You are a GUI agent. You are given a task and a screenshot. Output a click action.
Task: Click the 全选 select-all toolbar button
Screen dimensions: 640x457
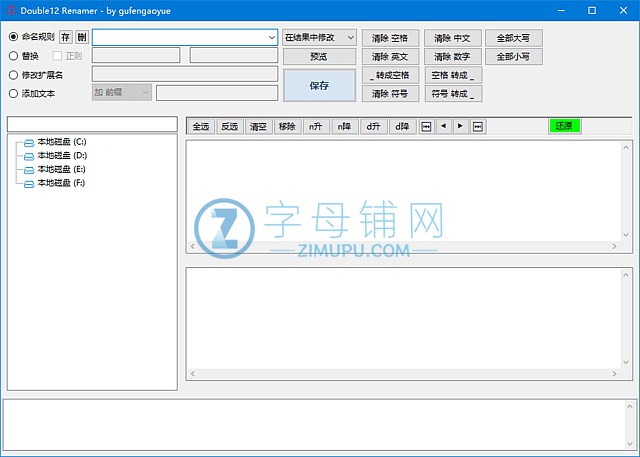[200, 126]
